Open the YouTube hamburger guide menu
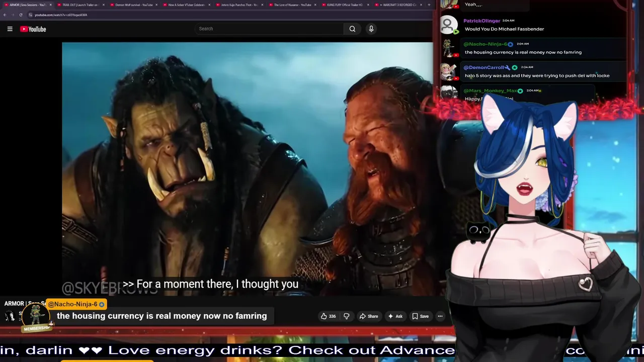Viewport: 644px width, 362px height. 10,29
